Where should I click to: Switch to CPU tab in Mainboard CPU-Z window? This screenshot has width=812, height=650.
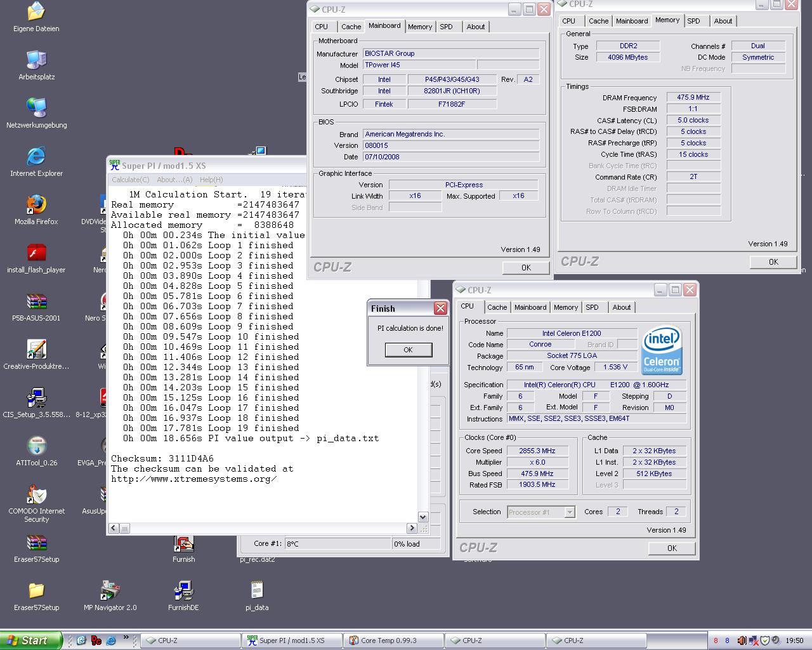(322, 27)
